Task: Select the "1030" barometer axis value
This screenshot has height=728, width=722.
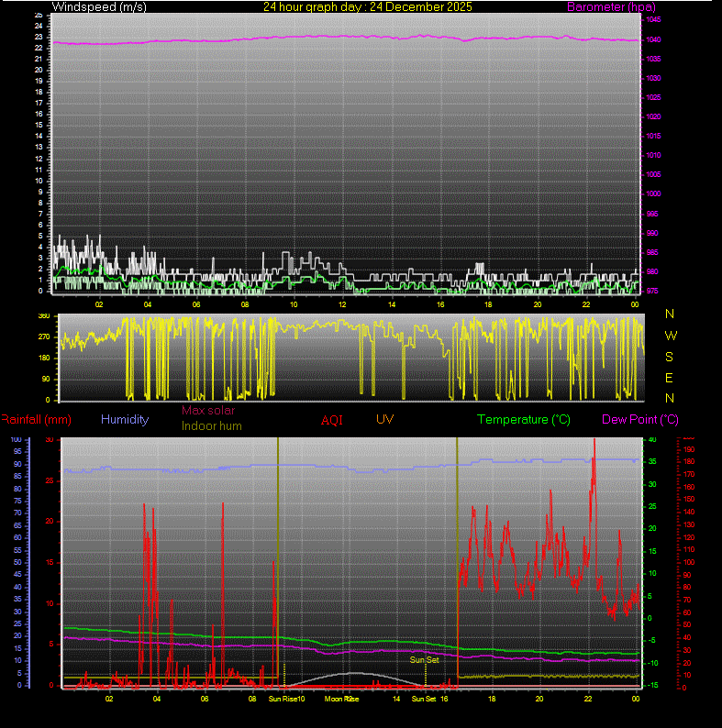Action: [653, 79]
